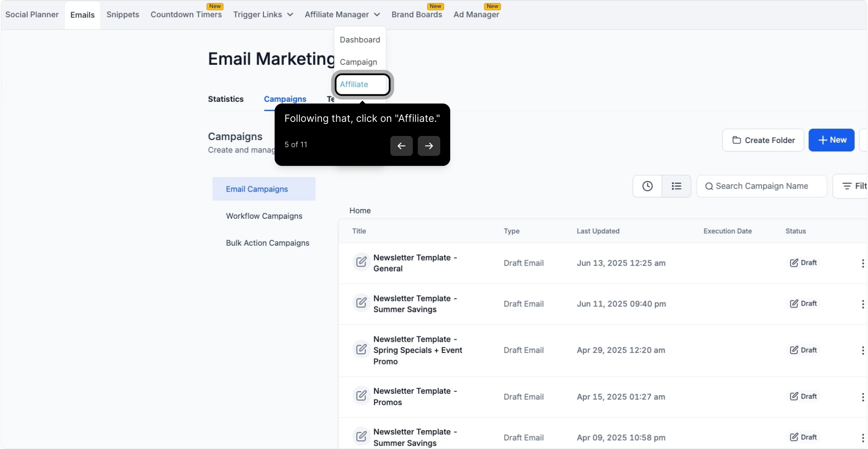Click Draft status of Apr 09 Summer Savings

[803, 437]
